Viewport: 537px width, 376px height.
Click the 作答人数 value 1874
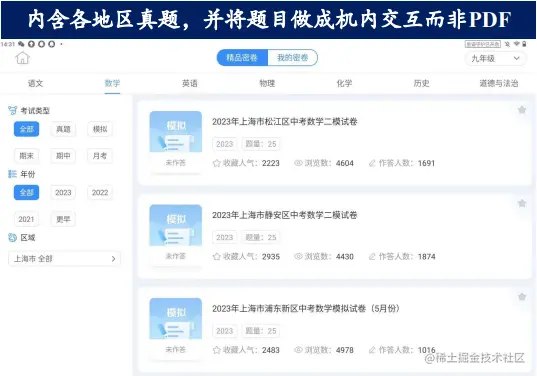pos(427,256)
